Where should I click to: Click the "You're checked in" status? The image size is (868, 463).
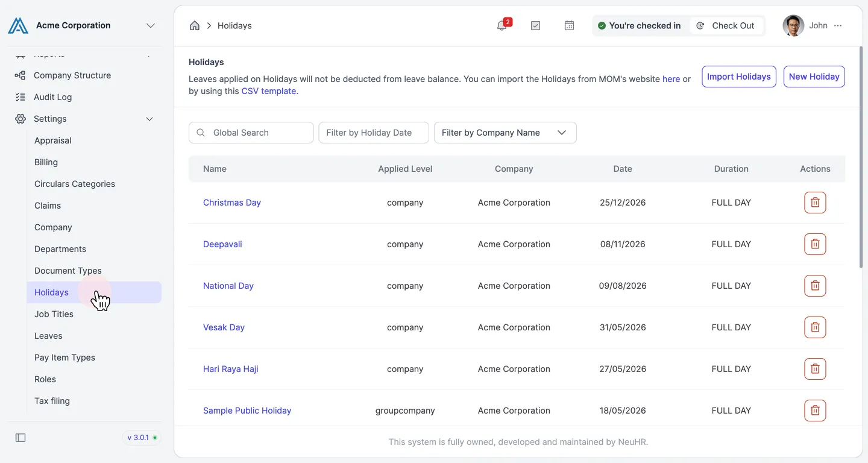(639, 25)
